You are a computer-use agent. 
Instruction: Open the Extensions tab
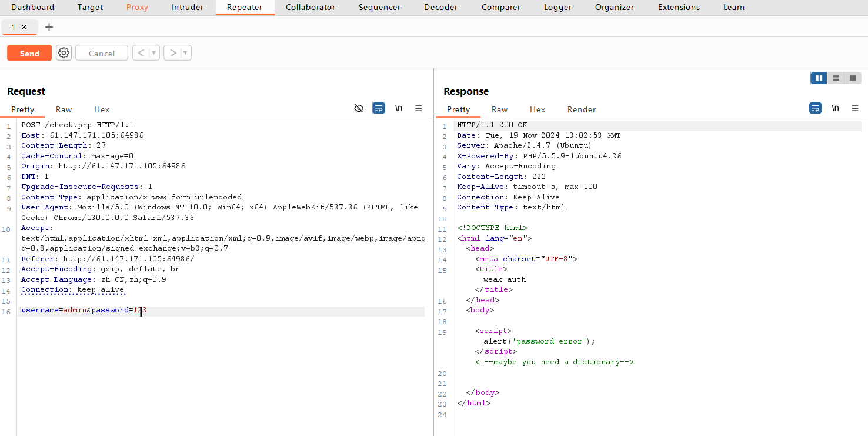[x=679, y=8]
